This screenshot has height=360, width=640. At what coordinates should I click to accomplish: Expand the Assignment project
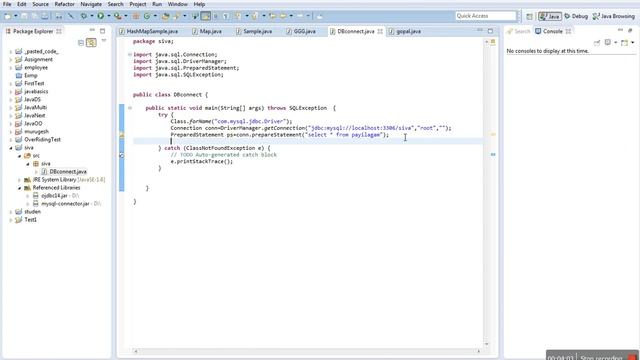11,60
